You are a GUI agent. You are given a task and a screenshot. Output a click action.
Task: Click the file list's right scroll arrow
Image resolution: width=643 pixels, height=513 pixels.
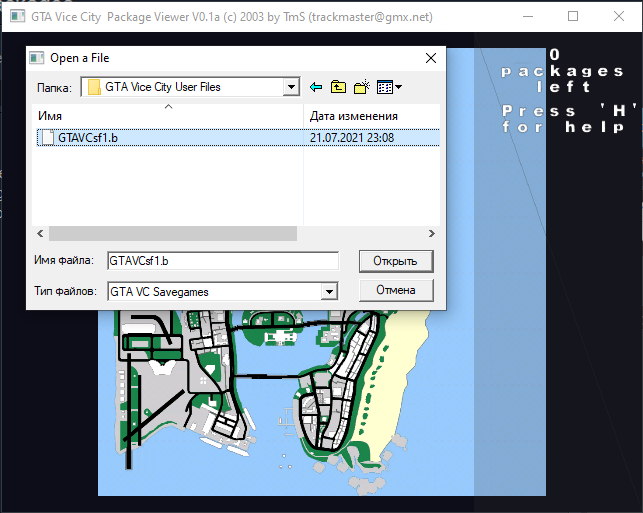pos(432,233)
